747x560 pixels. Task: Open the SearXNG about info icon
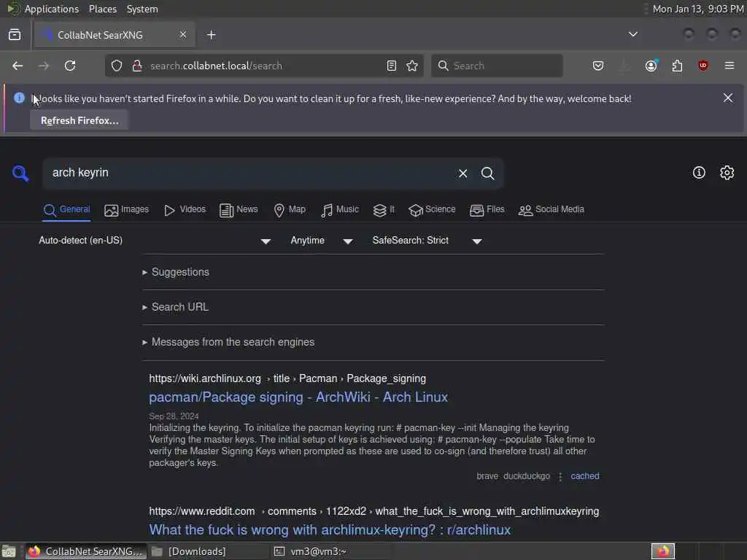[699, 172]
